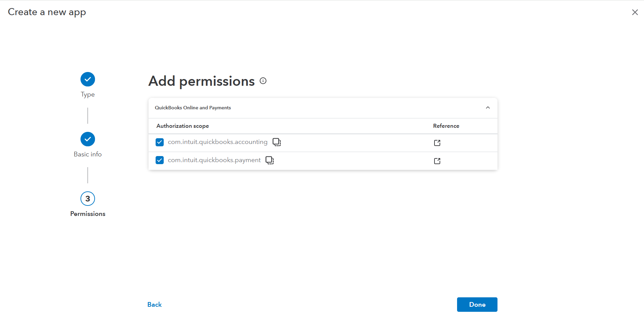Click com.intuit.quickbooks.accounting scope text
This screenshot has width=644, height=335.
(x=218, y=142)
